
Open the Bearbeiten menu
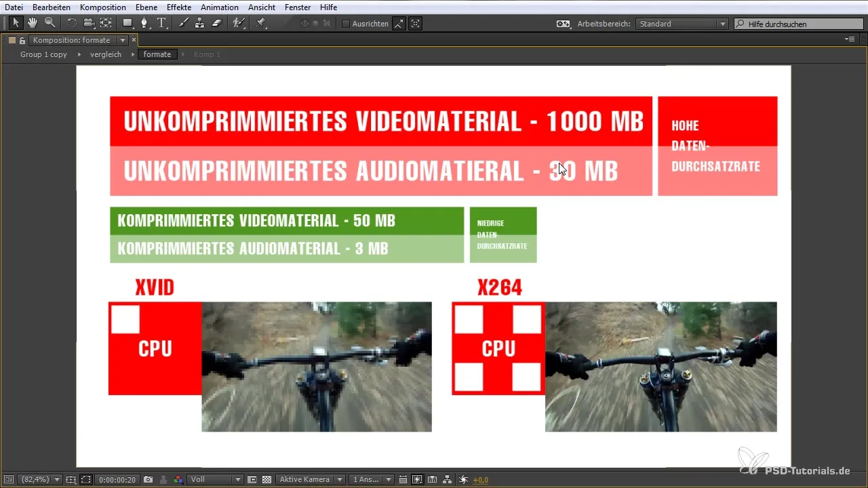[52, 7]
